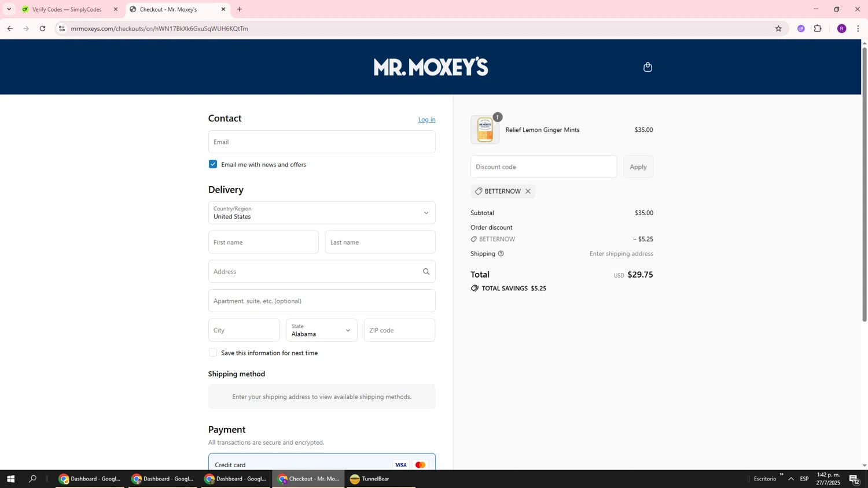
Task: Open the Chrome three-dot menu
Action: [858, 28]
